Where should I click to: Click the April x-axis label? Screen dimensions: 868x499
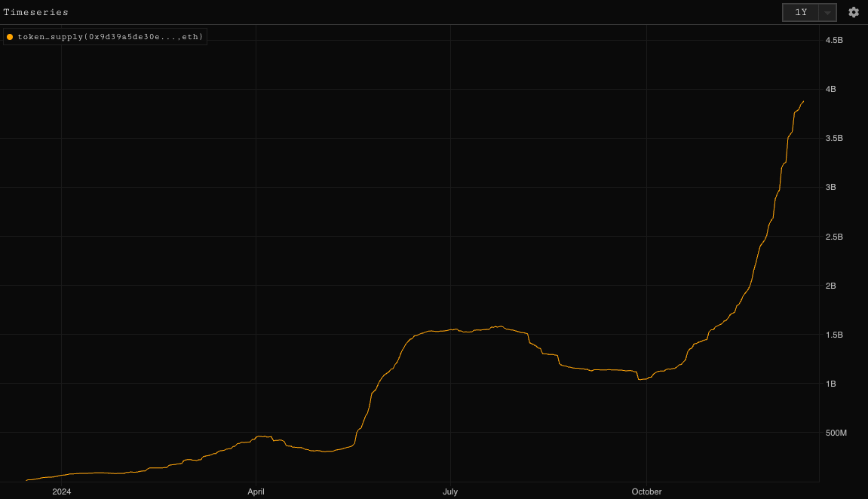(256, 491)
